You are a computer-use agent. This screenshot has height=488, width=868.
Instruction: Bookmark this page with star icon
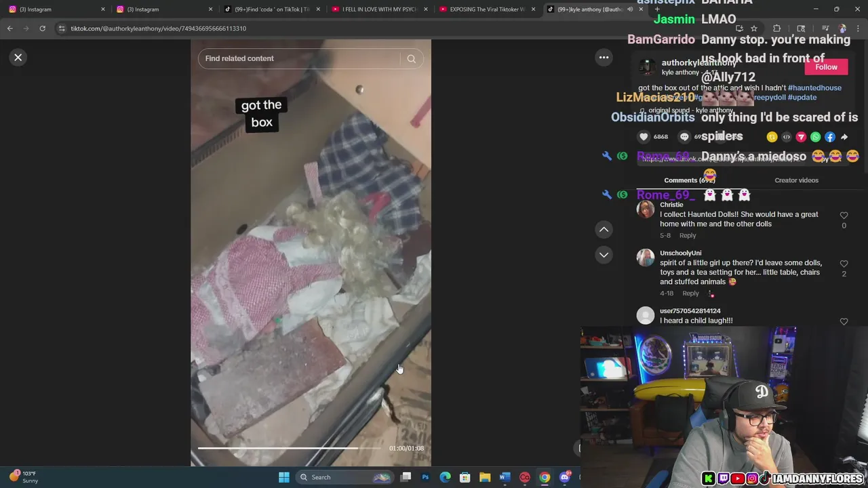coord(753,28)
